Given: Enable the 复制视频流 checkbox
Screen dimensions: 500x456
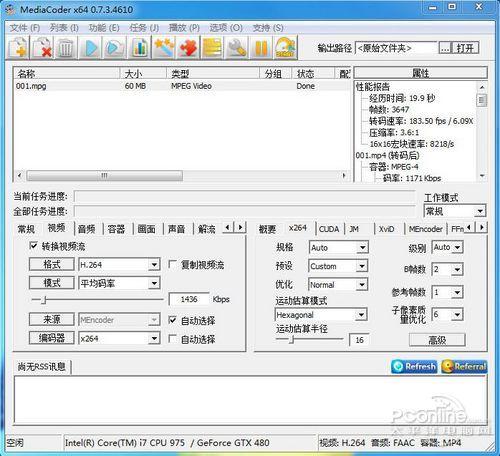Looking at the screenshot, I should 172,265.
